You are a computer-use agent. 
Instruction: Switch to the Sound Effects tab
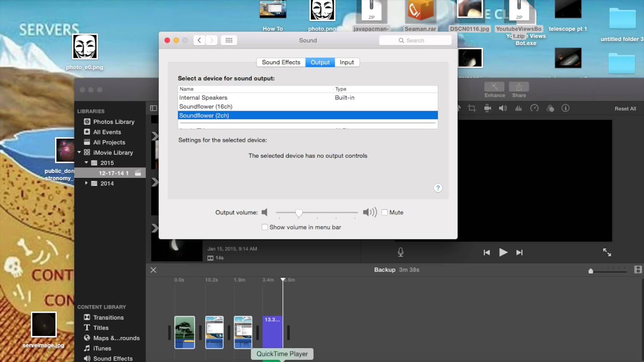(x=281, y=62)
